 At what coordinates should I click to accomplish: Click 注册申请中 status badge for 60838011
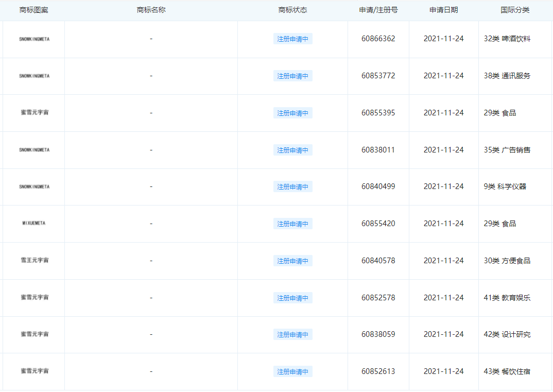click(293, 150)
